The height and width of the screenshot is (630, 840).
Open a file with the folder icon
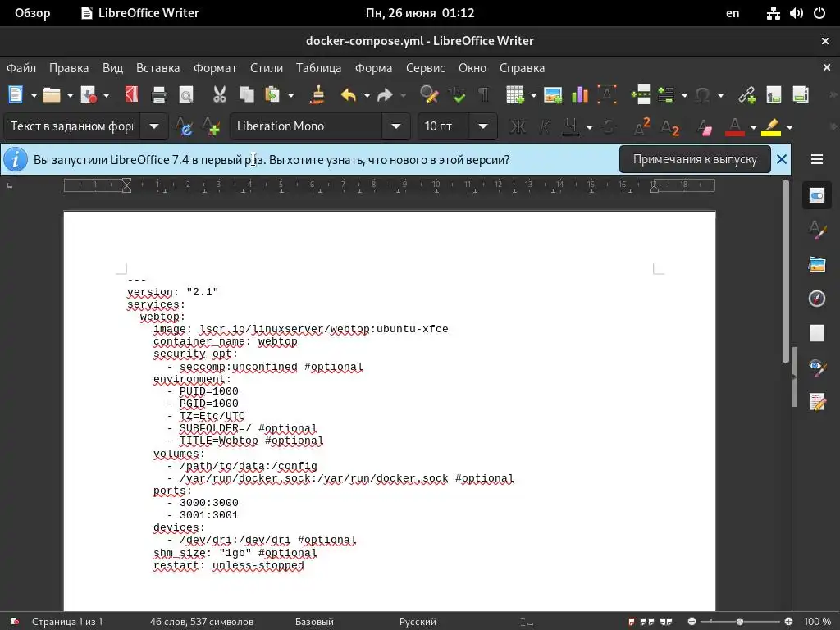(52, 95)
